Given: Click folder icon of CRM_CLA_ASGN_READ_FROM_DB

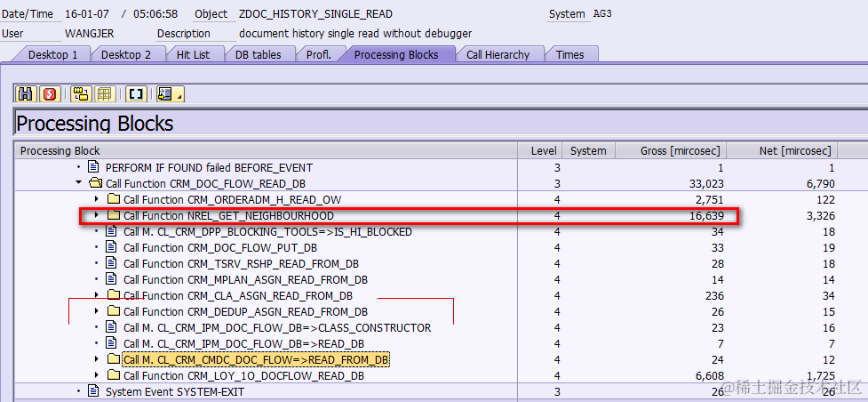Looking at the screenshot, I should pyautogui.click(x=114, y=295).
